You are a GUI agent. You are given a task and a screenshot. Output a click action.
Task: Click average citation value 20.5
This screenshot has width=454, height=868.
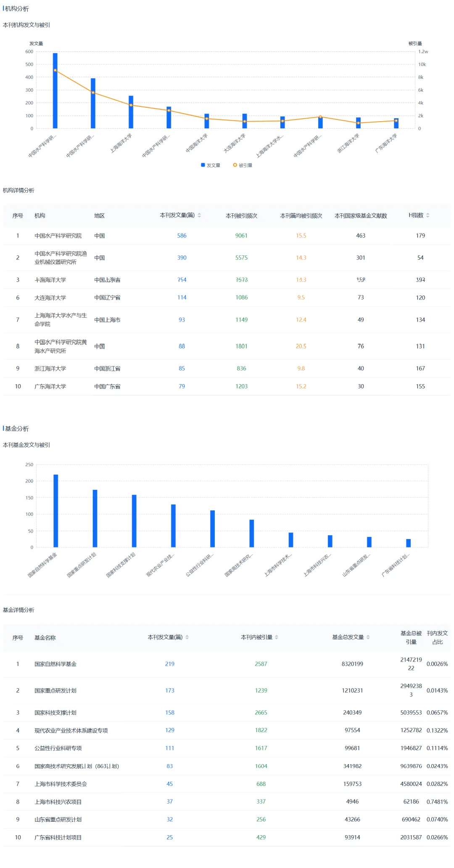coord(301,346)
